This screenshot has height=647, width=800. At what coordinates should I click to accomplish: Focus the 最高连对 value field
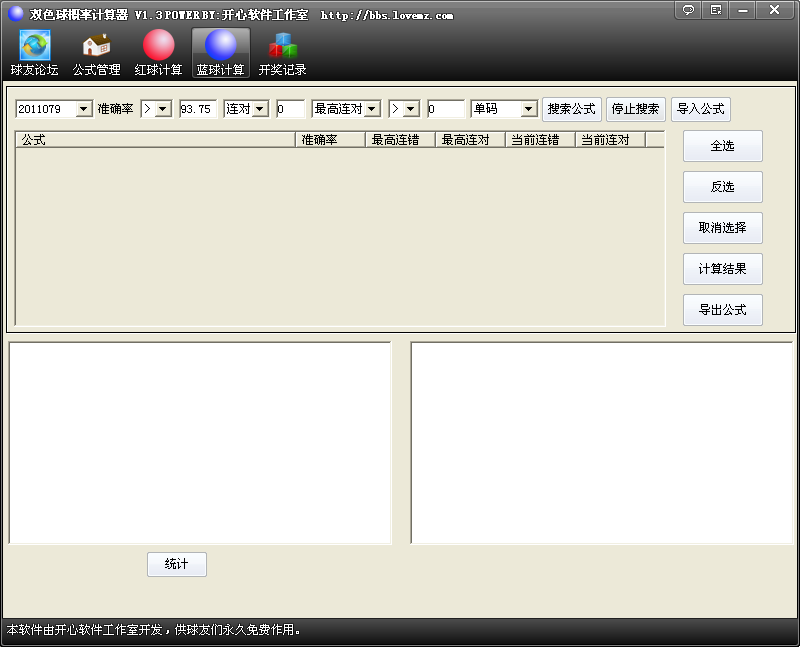pos(446,109)
